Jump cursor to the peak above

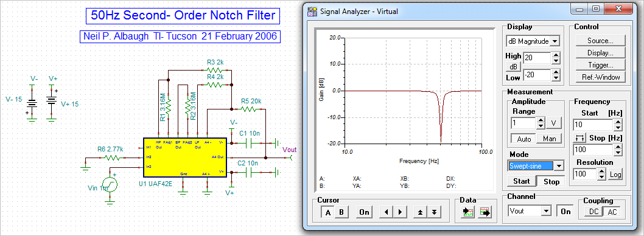(x=420, y=212)
